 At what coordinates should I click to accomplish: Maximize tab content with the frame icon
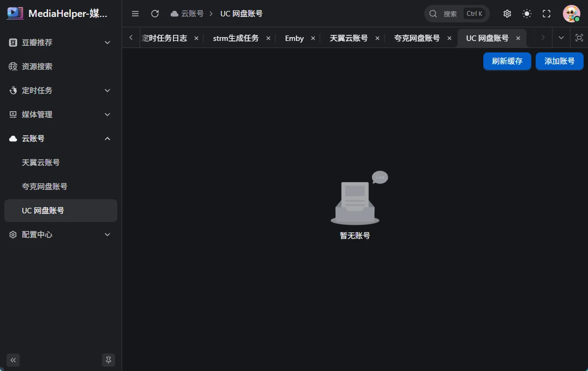(579, 38)
